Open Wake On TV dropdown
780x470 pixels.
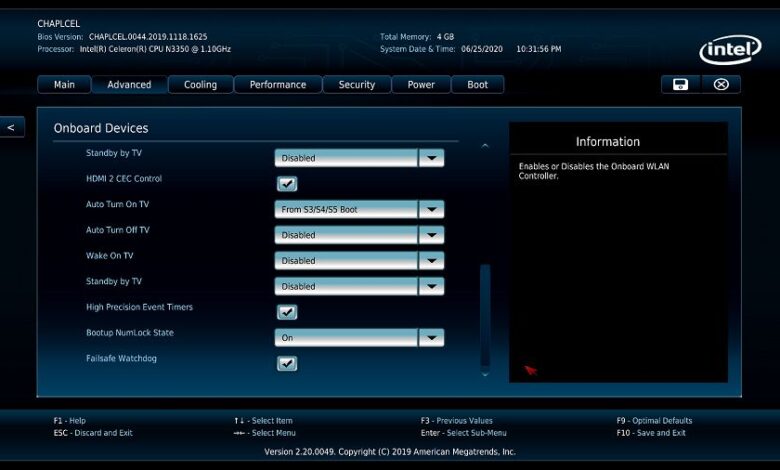[359, 261]
